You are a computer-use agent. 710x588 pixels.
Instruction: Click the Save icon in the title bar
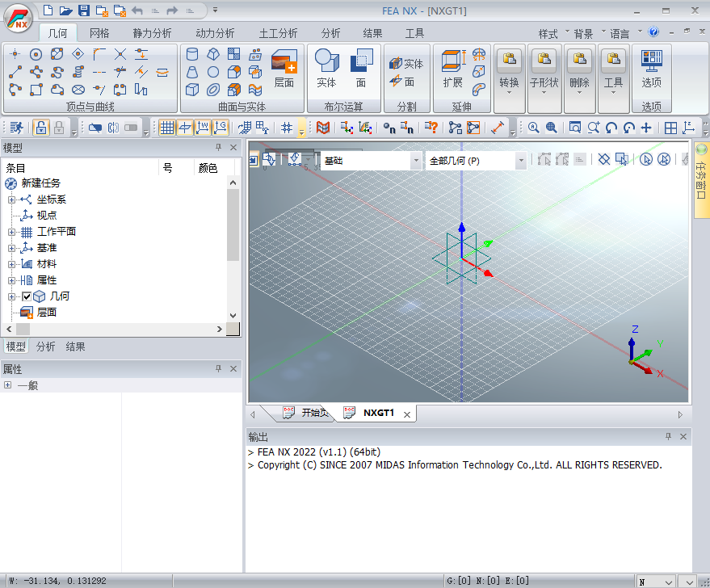pos(84,10)
